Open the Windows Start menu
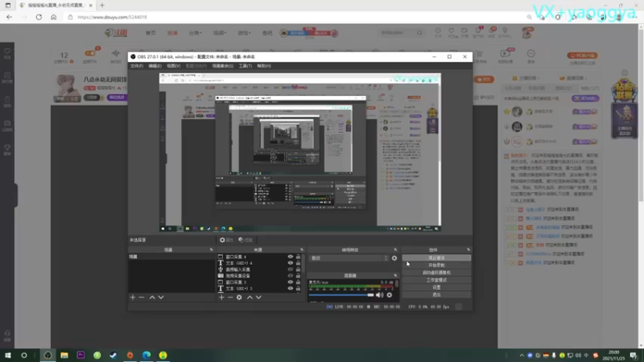The height and width of the screenshot is (362, 644). click(x=7, y=355)
